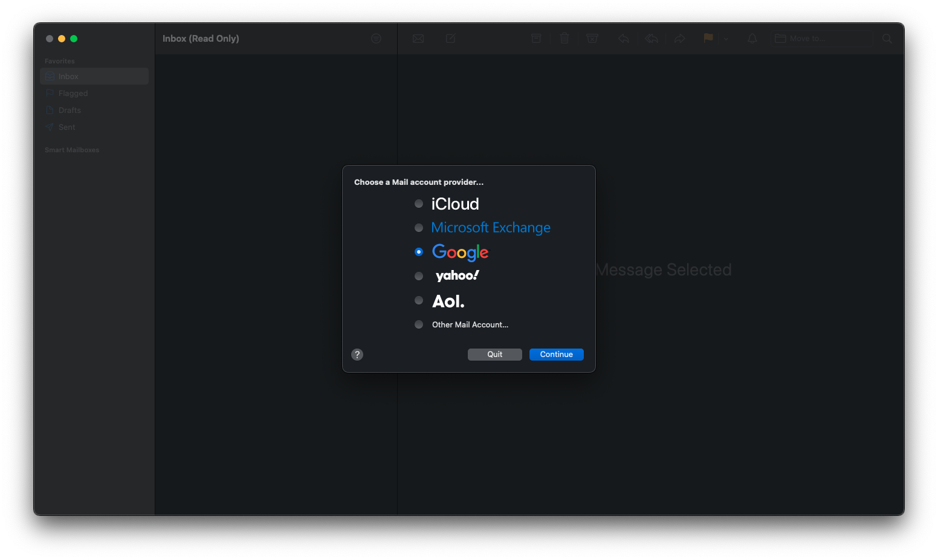Screen dimensions: 938x560
Task: Open help with the question mark button
Action: 357,355
